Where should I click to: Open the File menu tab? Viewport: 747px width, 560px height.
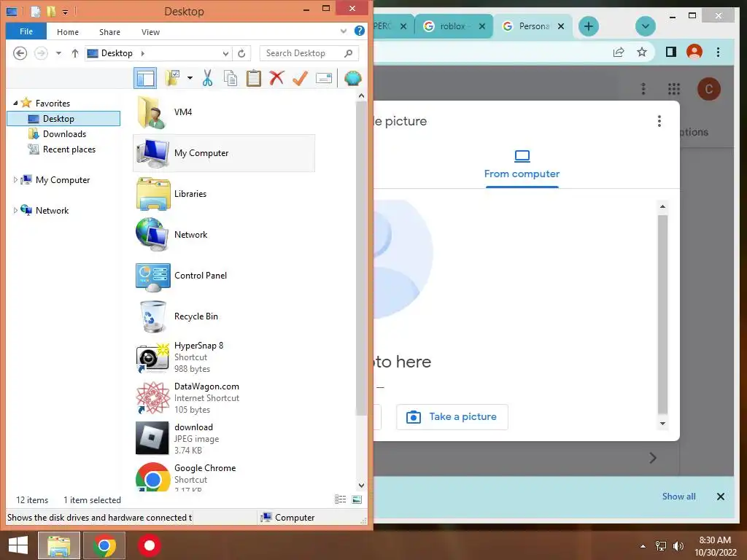(26, 31)
